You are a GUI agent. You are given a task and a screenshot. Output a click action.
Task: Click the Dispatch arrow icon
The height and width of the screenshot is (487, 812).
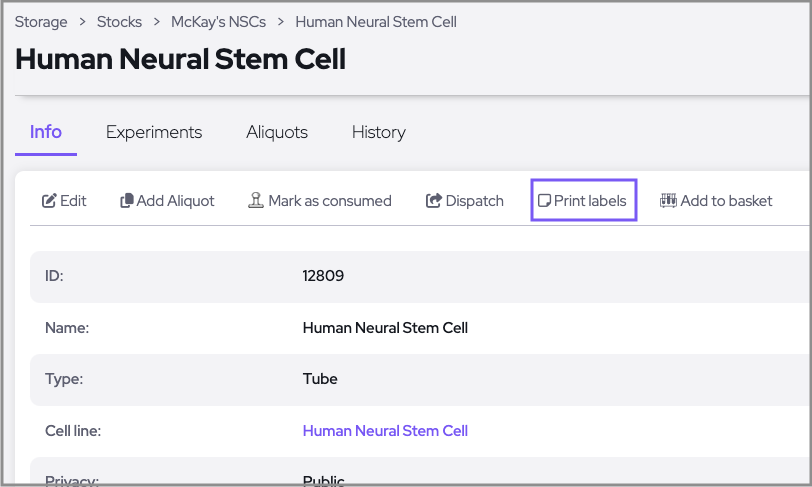pyautogui.click(x=434, y=201)
